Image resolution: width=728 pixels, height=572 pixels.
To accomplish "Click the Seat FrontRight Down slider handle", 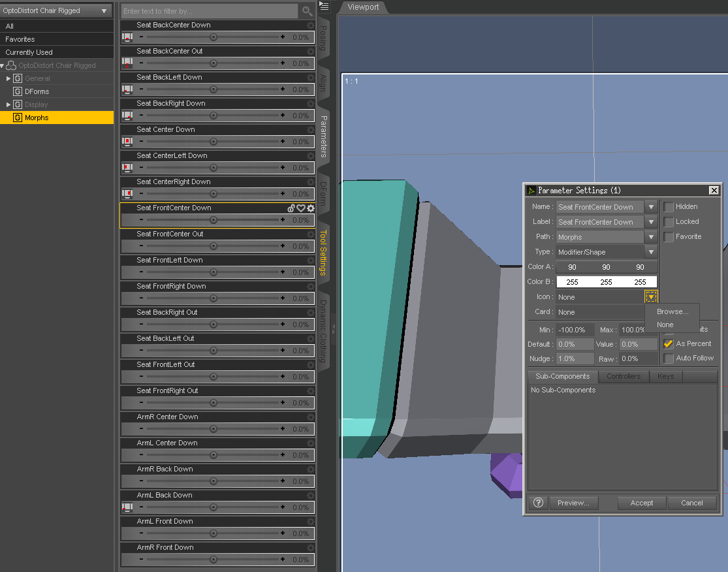I will [213, 298].
